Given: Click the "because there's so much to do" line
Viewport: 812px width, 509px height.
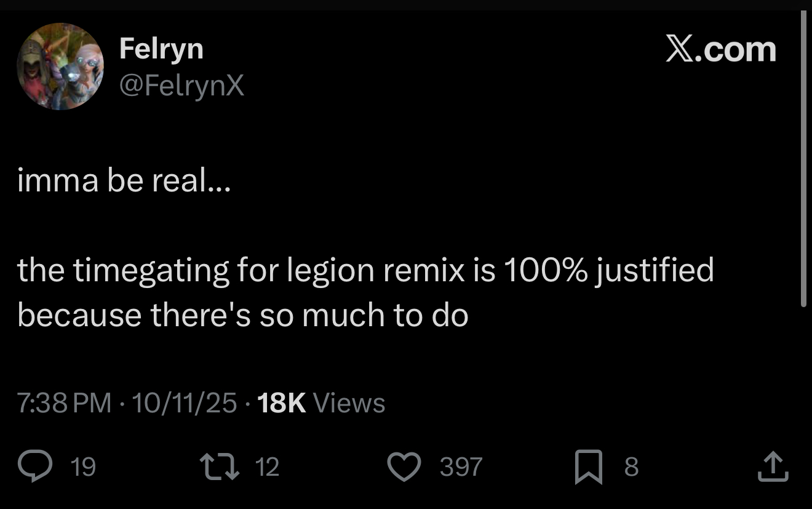Looking at the screenshot, I should click(243, 315).
